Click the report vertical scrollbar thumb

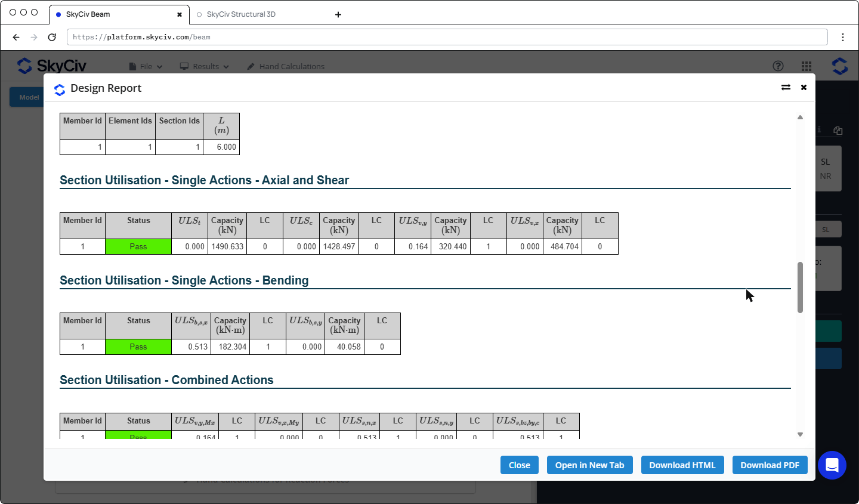(x=800, y=287)
